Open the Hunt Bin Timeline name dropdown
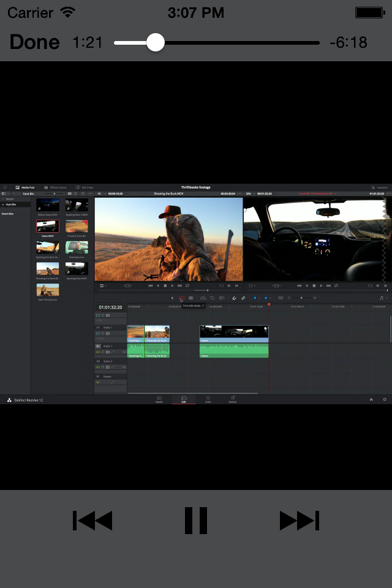 (318, 194)
